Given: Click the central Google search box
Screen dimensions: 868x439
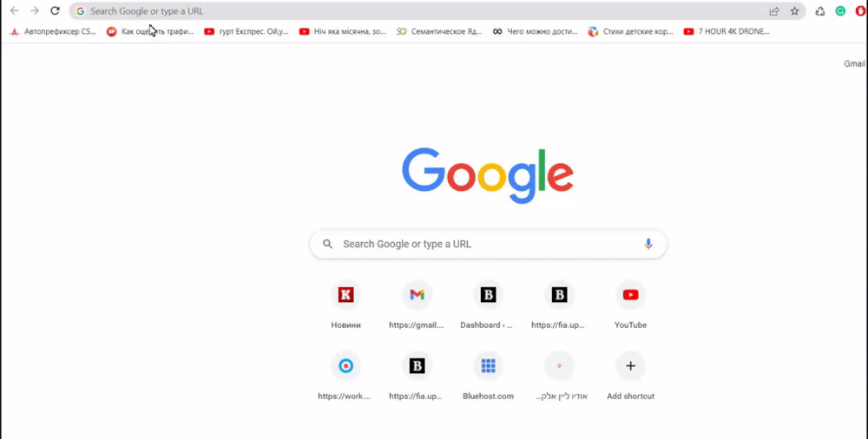Looking at the screenshot, I should (x=488, y=244).
